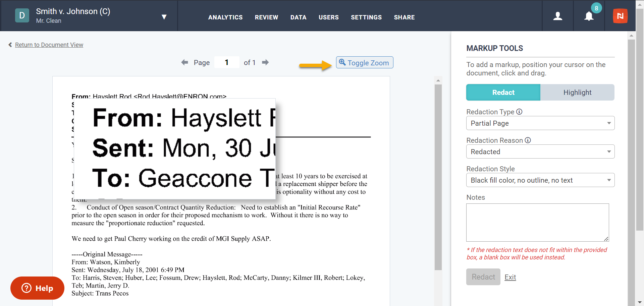The image size is (644, 306).
Task: Open the Share menu
Action: [404, 17]
